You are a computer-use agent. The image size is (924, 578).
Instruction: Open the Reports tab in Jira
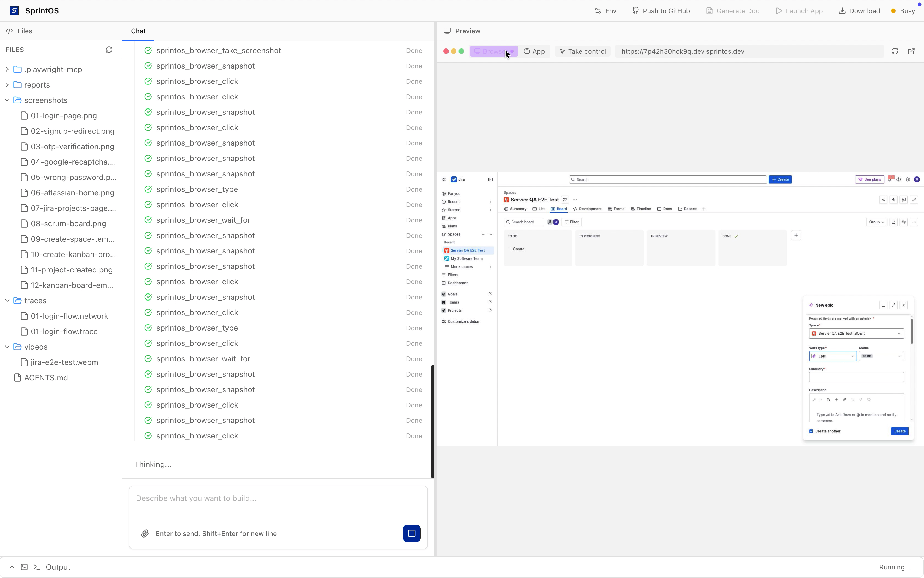(x=687, y=209)
